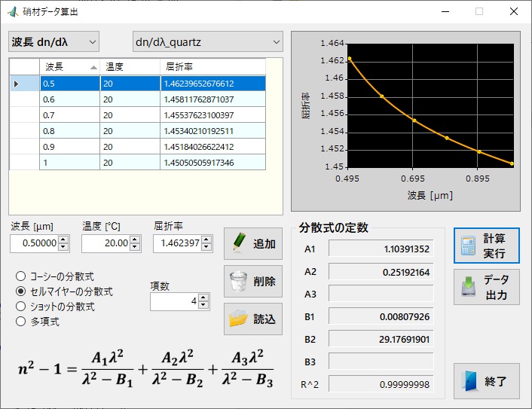Screen dimensions: 532x409
Task: Select the 波長 cell 1
Action: (x=69, y=163)
